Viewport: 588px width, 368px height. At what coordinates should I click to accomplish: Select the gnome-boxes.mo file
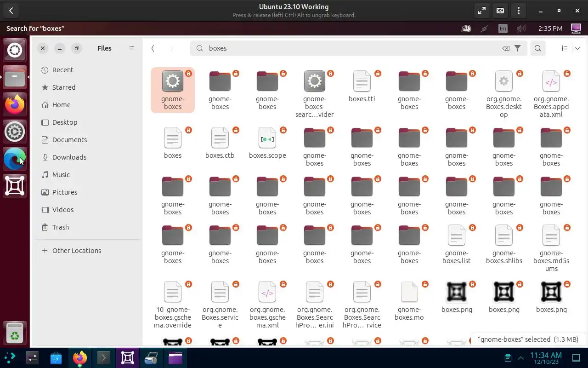[x=409, y=301]
